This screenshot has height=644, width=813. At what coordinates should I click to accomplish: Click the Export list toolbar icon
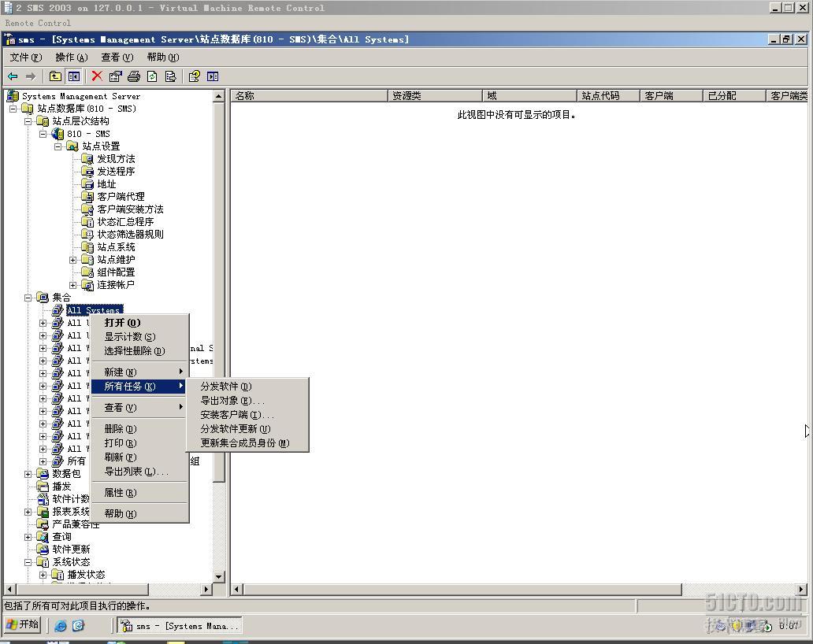point(171,76)
